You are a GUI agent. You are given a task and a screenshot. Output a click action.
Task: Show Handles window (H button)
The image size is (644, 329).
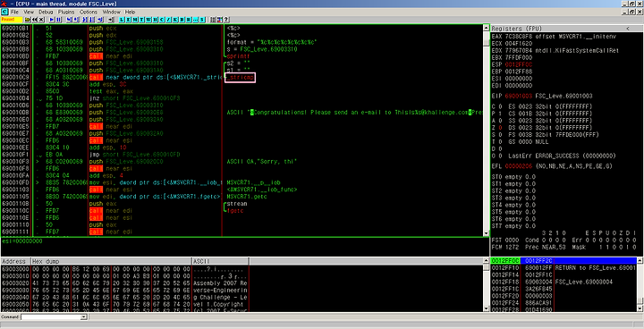[155, 20]
